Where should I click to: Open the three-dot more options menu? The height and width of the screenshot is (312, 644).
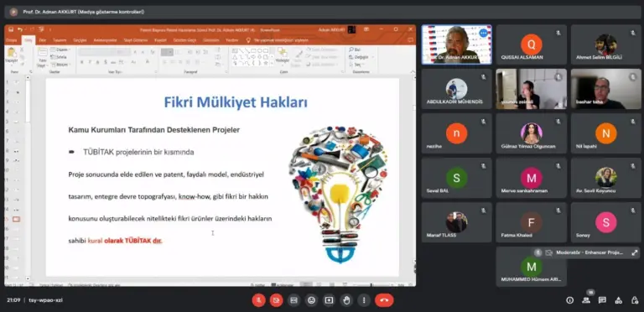point(364,300)
